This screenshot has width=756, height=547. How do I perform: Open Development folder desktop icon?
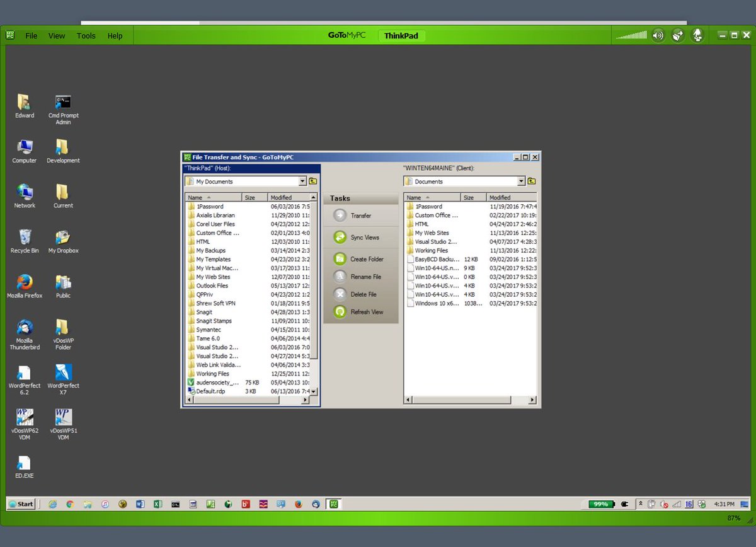(x=63, y=151)
